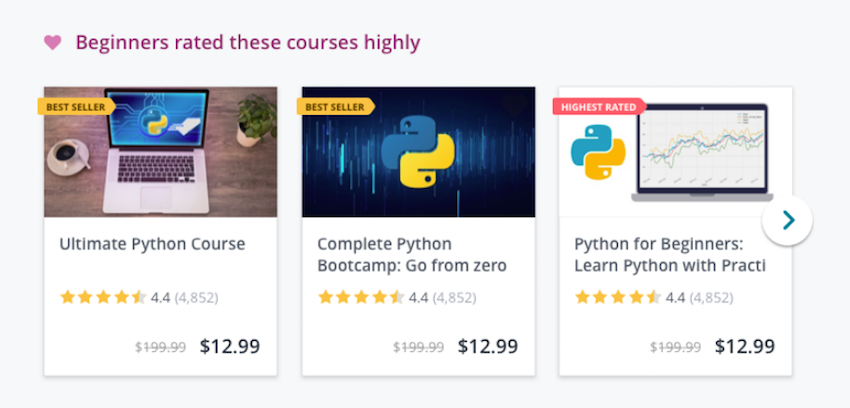Show next courses with right chevron
The height and width of the screenshot is (408, 850).
pos(787,220)
